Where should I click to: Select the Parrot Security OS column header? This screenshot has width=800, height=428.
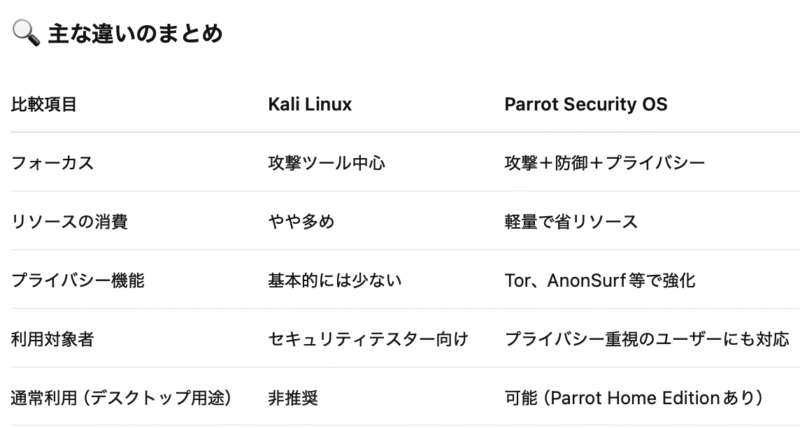coord(586,105)
